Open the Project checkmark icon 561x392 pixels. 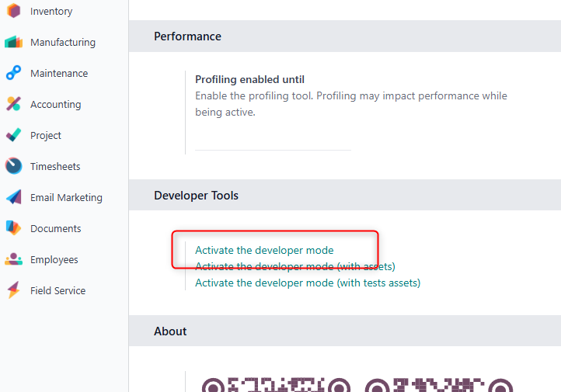(x=13, y=135)
